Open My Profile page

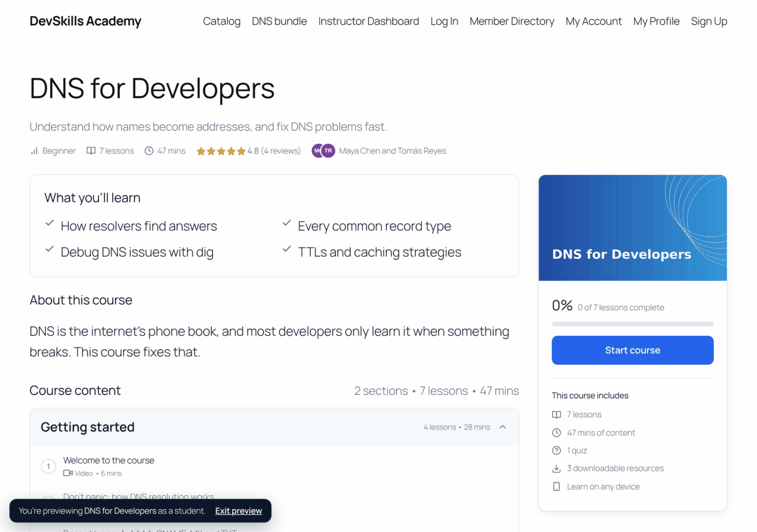(x=656, y=21)
